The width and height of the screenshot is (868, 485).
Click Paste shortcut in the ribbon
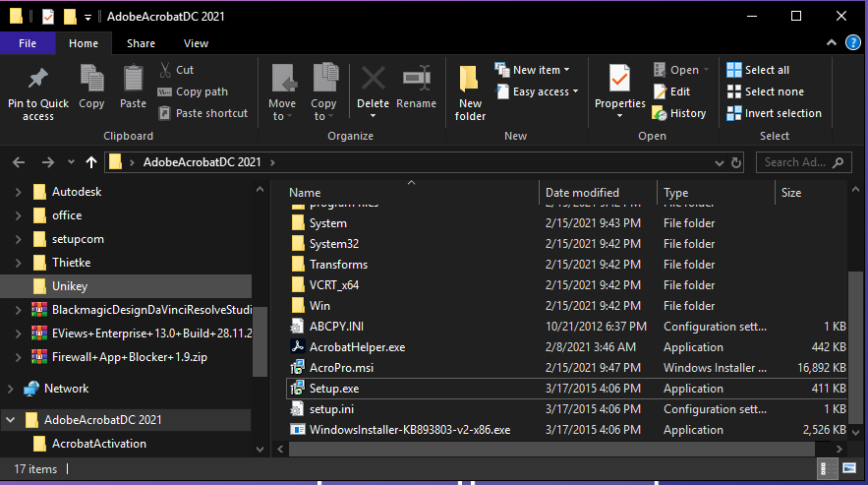[x=203, y=113]
